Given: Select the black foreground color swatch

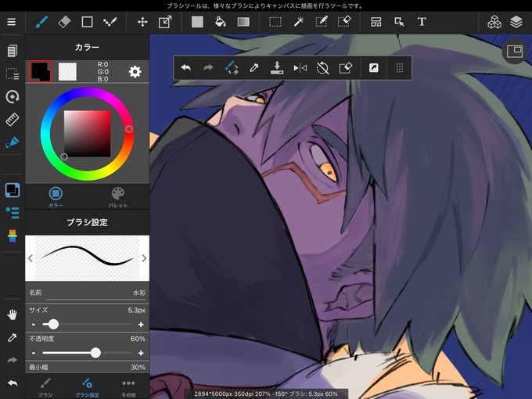Looking at the screenshot, I should (x=41, y=72).
